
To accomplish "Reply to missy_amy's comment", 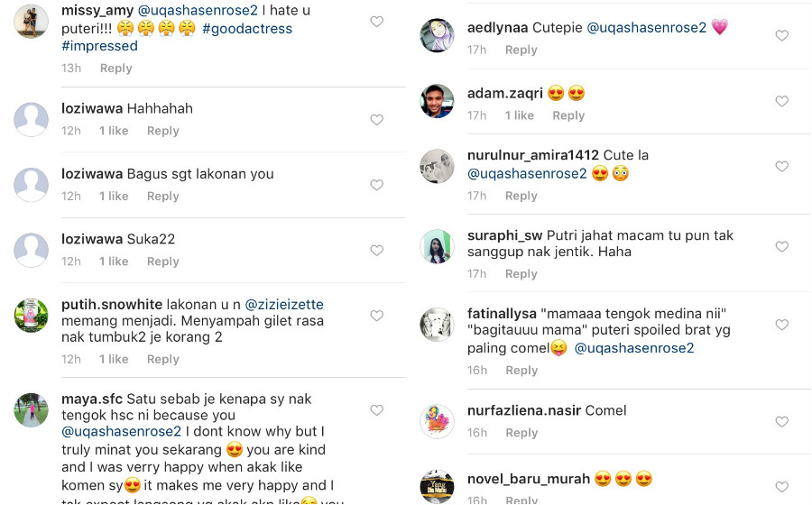I will 116,69.
